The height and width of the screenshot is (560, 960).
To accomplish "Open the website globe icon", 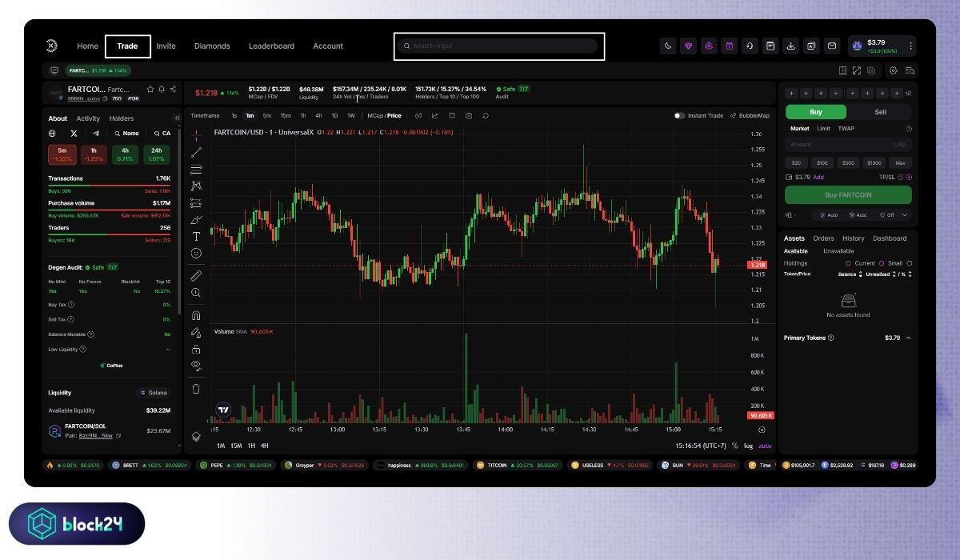I will click(x=52, y=134).
